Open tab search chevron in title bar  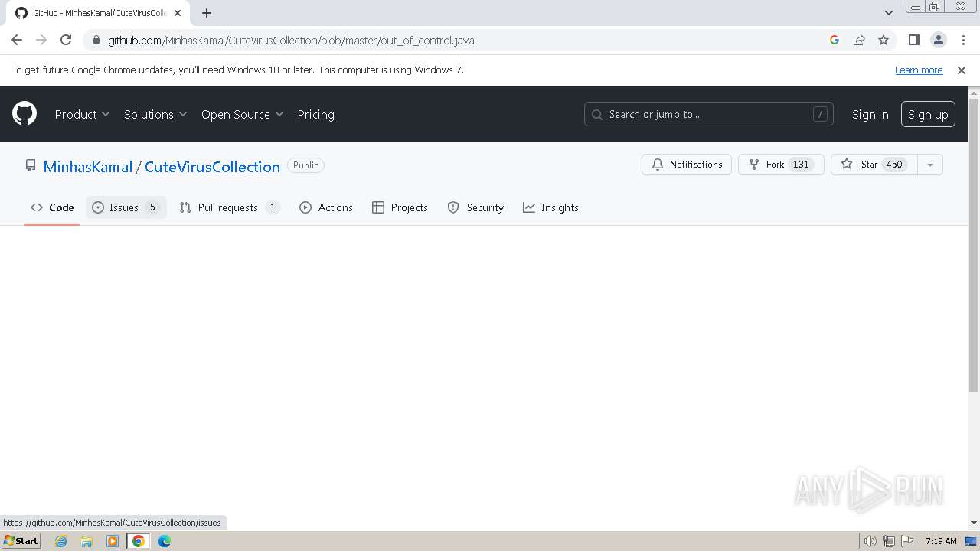[888, 13]
